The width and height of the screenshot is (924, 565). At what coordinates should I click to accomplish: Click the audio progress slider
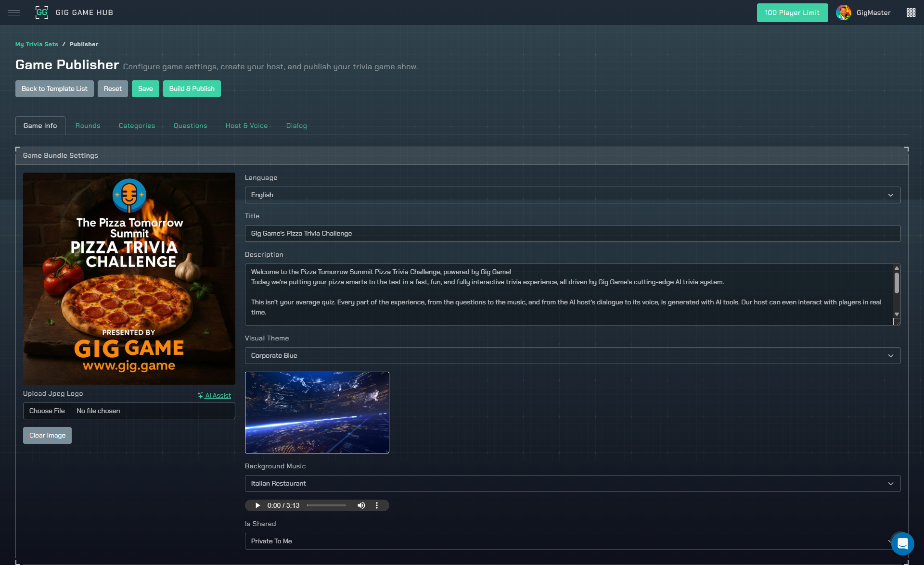click(326, 505)
